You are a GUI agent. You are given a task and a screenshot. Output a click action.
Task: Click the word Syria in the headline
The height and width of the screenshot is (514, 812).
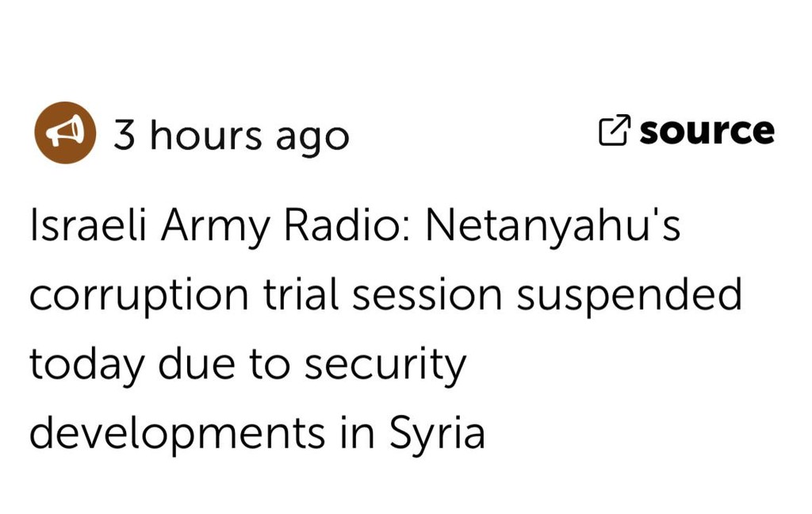[x=437, y=434]
